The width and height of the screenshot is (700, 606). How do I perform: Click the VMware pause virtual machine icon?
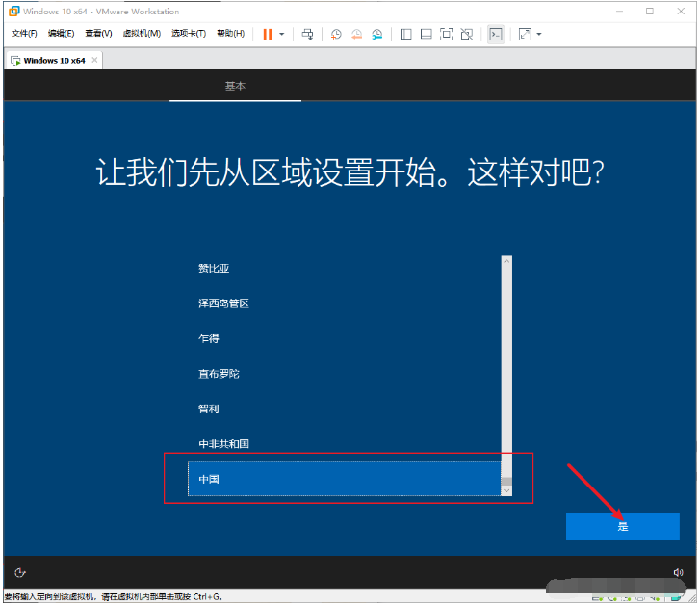(267, 34)
